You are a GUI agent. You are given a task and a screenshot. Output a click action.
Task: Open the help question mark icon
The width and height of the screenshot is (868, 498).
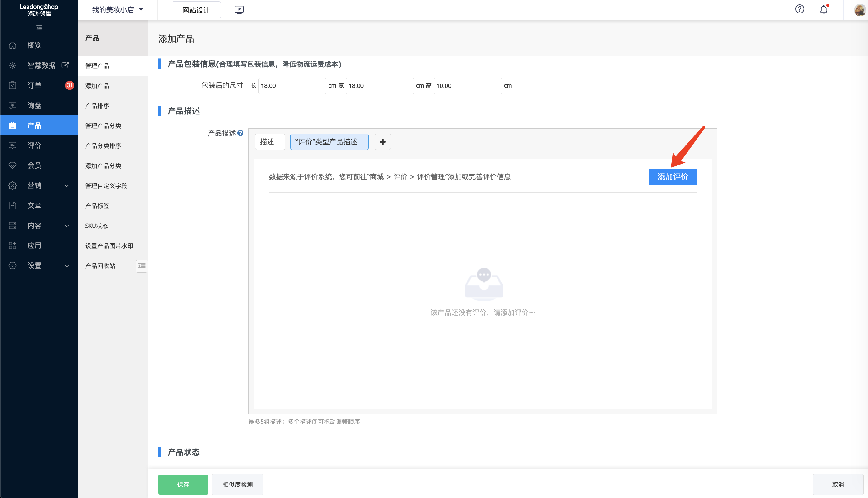click(799, 9)
